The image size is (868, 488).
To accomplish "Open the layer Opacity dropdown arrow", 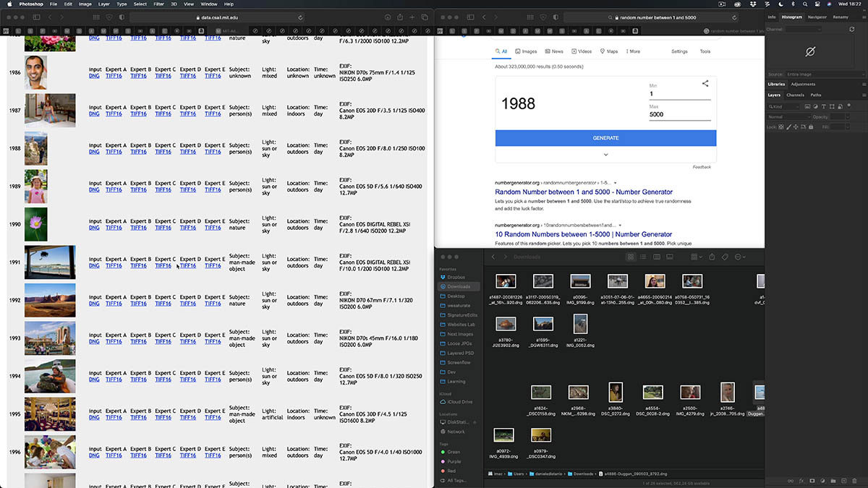I will pos(848,116).
